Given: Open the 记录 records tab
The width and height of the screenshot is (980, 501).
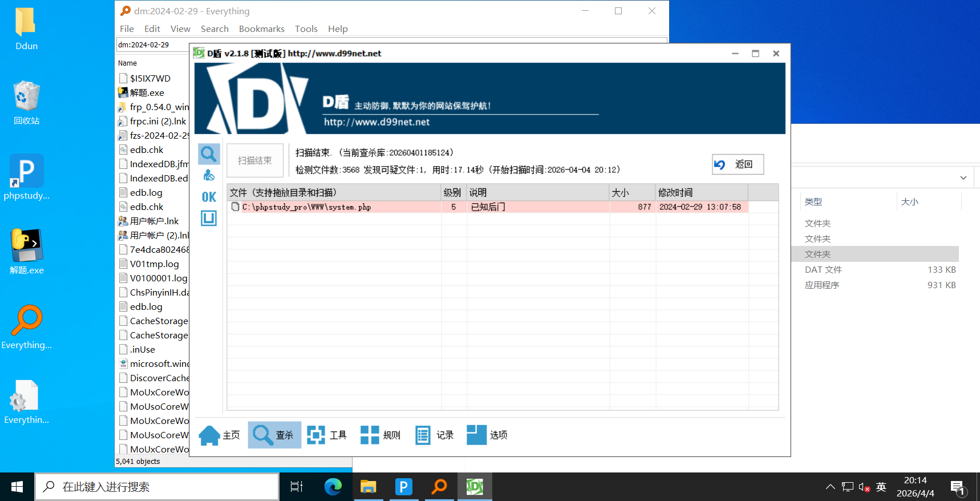Looking at the screenshot, I should coord(434,435).
